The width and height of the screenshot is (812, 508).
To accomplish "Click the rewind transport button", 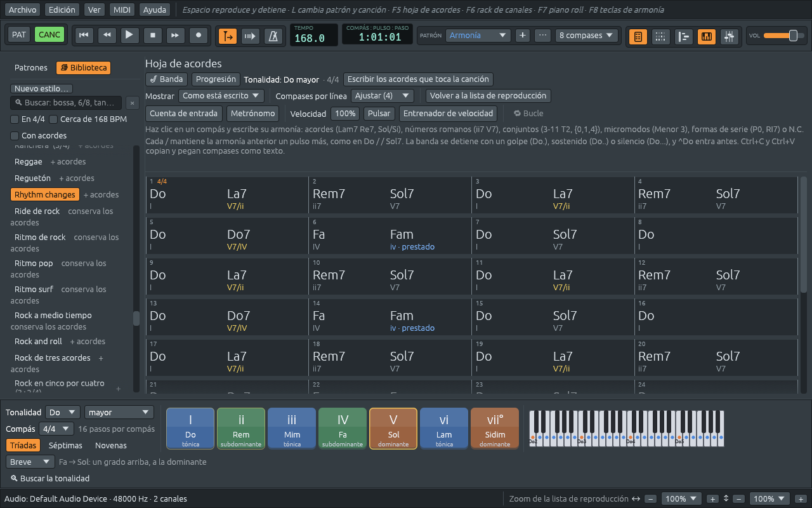I will click(x=107, y=36).
